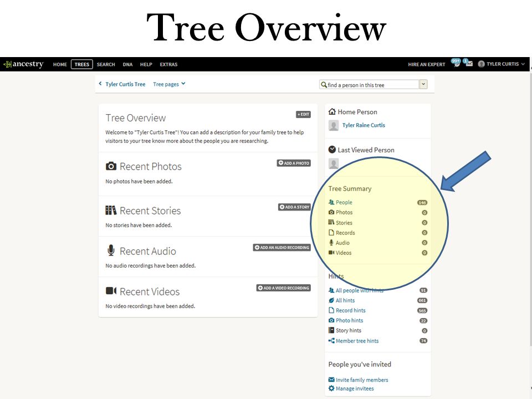
Task: Click the Recent Audio microphone icon
Action: pos(111,250)
